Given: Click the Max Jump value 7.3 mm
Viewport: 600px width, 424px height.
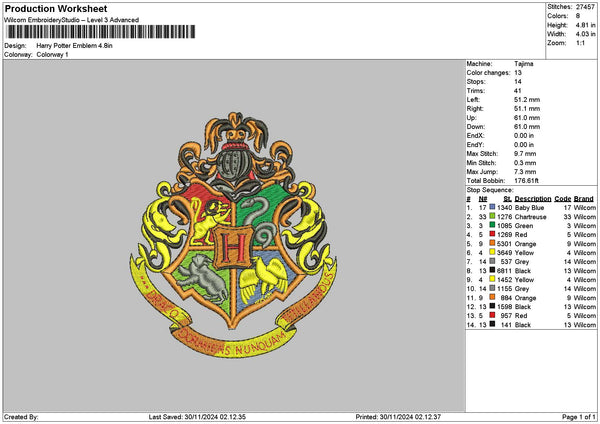Looking at the screenshot, I should point(525,171).
